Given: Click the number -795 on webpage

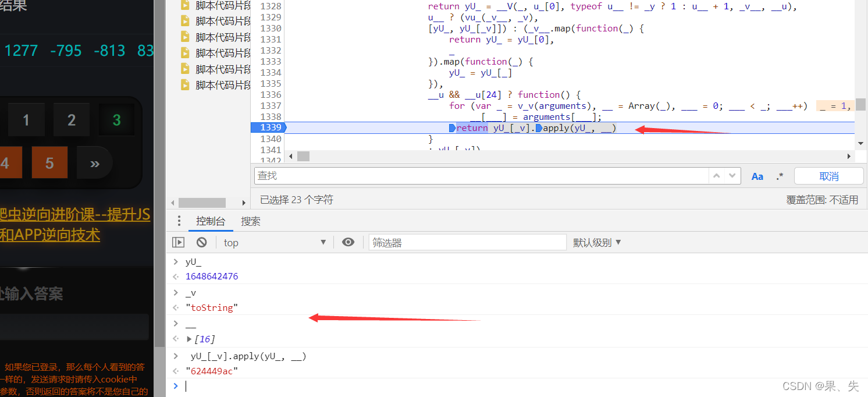Looking at the screenshot, I should (x=66, y=51).
